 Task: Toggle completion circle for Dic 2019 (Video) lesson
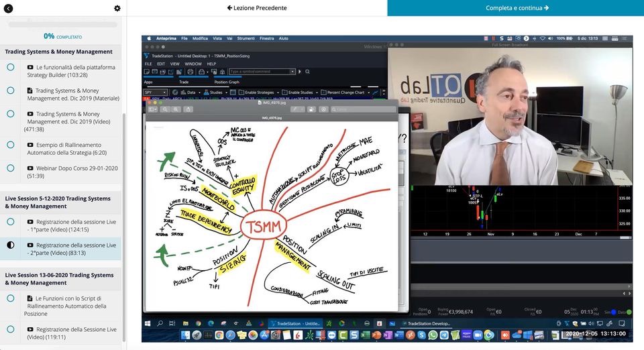pyautogui.click(x=11, y=114)
